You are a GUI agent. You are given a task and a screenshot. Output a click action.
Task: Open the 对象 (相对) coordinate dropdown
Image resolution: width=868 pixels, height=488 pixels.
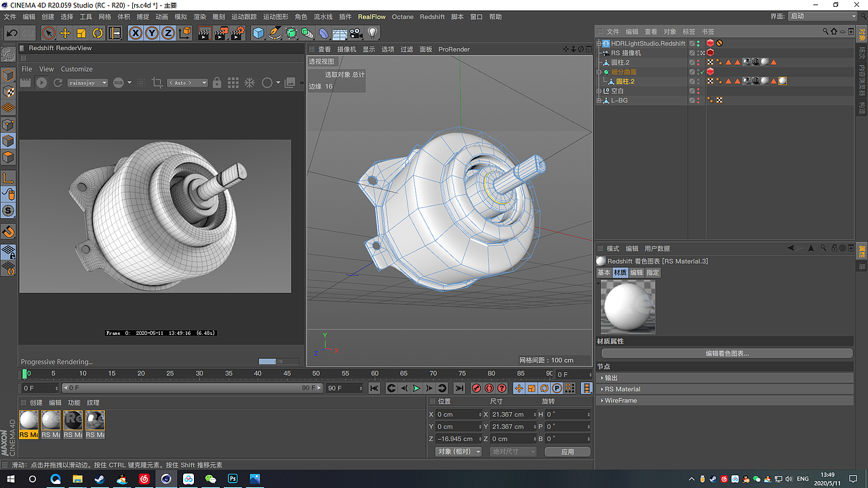459,451
